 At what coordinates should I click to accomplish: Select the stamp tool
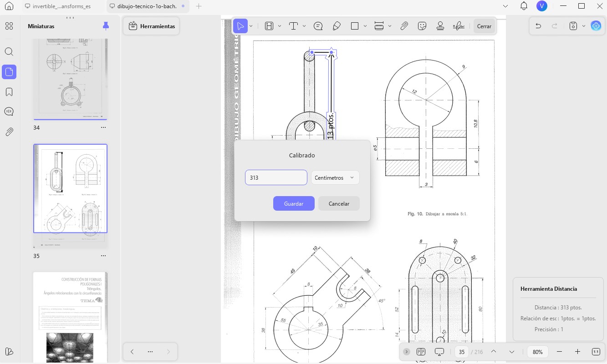click(x=440, y=26)
